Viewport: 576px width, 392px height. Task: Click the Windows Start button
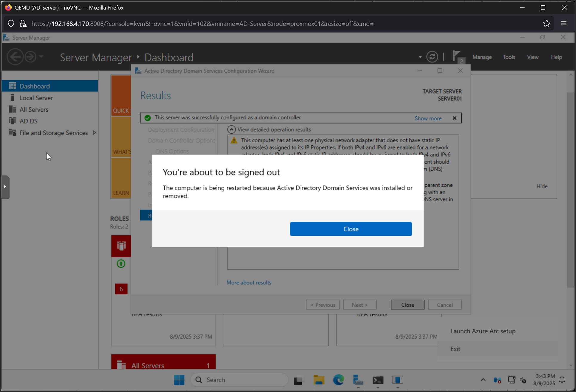[x=179, y=380]
